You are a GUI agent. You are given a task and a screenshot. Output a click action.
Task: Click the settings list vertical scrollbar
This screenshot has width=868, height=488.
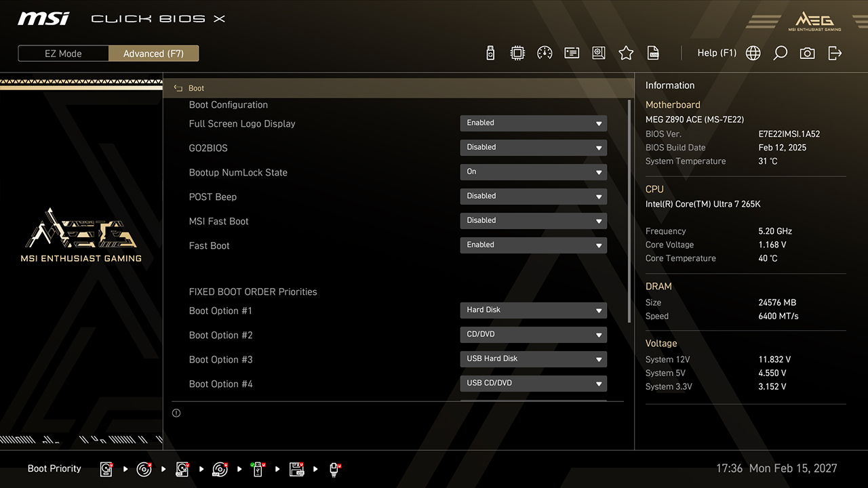[x=629, y=210]
